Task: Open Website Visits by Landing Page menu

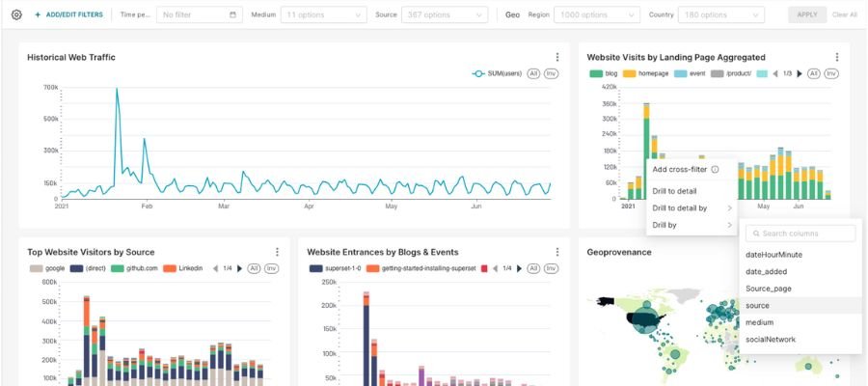Action: coord(837,57)
